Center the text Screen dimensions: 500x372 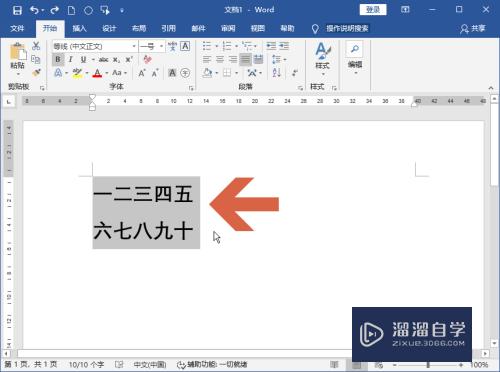pyautogui.click(x=220, y=60)
